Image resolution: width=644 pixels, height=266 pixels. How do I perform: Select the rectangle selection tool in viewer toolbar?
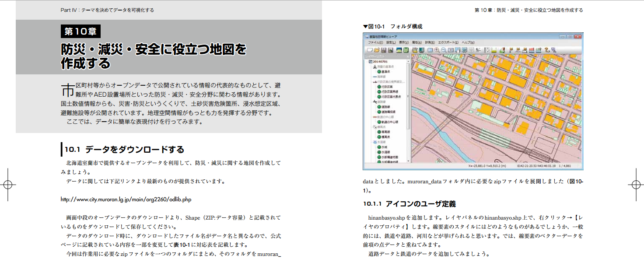pos(430,50)
